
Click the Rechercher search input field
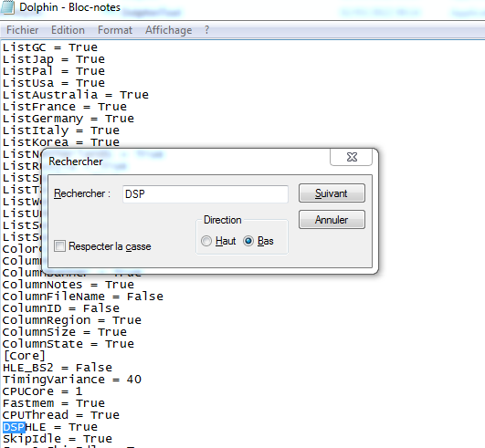206,194
